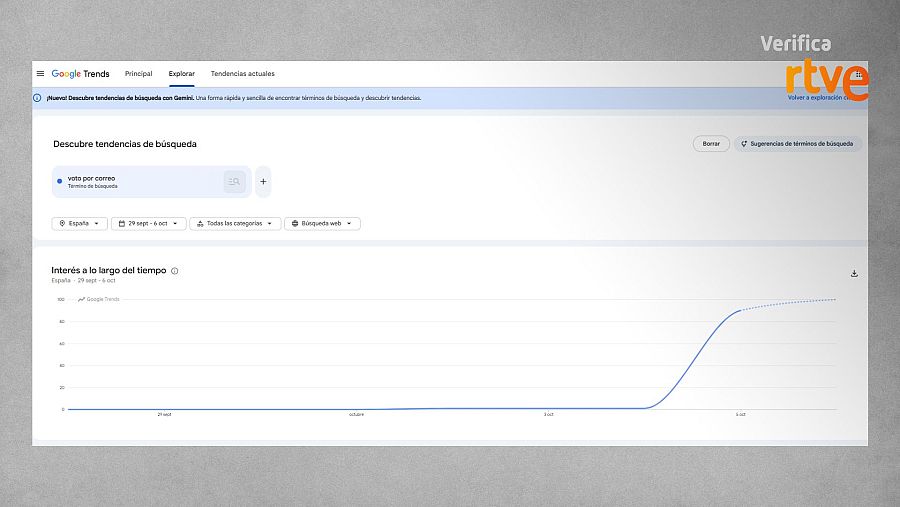Image resolution: width=900 pixels, height=507 pixels.
Task: Click the Google Trends logo
Action: click(x=80, y=73)
